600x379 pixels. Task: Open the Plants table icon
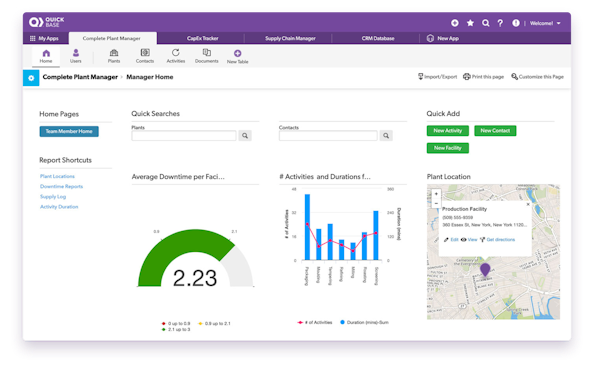[x=114, y=53]
